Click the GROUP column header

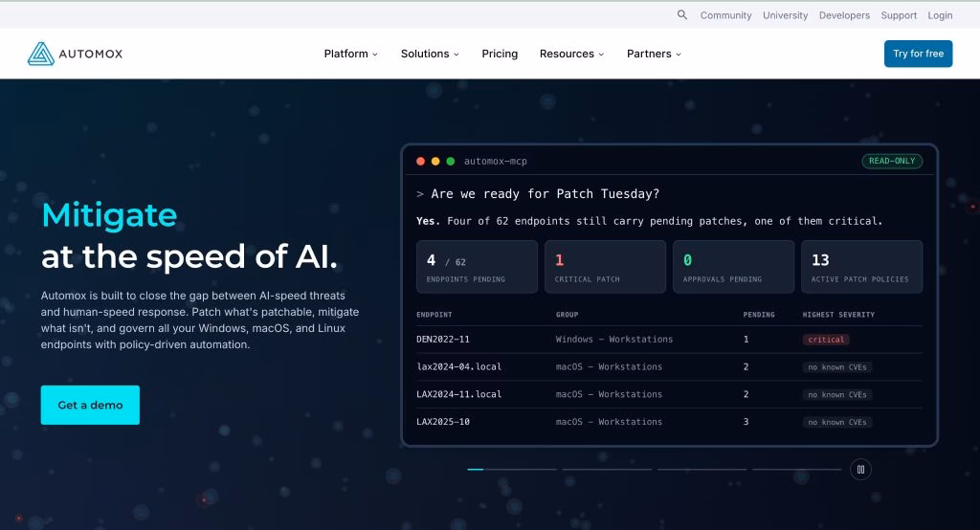[567, 315]
